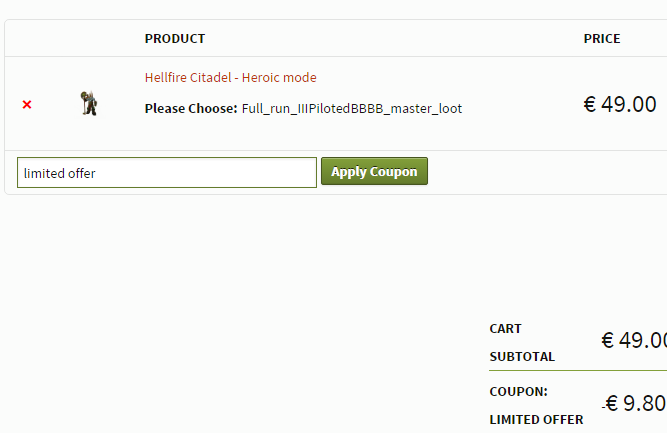Viewport: 667px width, 433px height.
Task: Open the Hellfire Citadel product thumbnail
Action: 89,103
